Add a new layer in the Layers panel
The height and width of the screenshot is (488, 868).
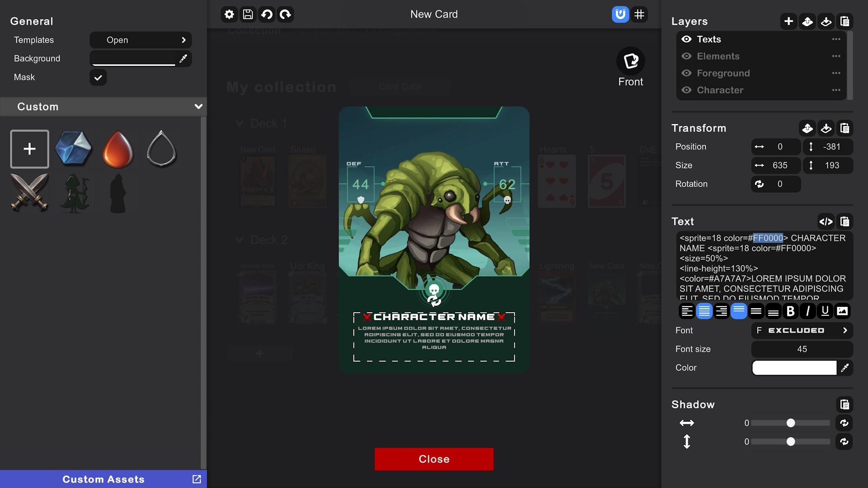pyautogui.click(x=788, y=21)
